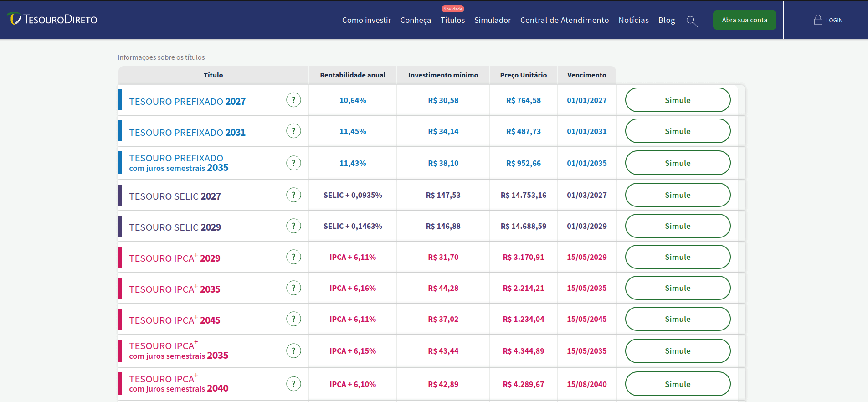
Task: Click the login padlock icon
Action: click(x=818, y=20)
